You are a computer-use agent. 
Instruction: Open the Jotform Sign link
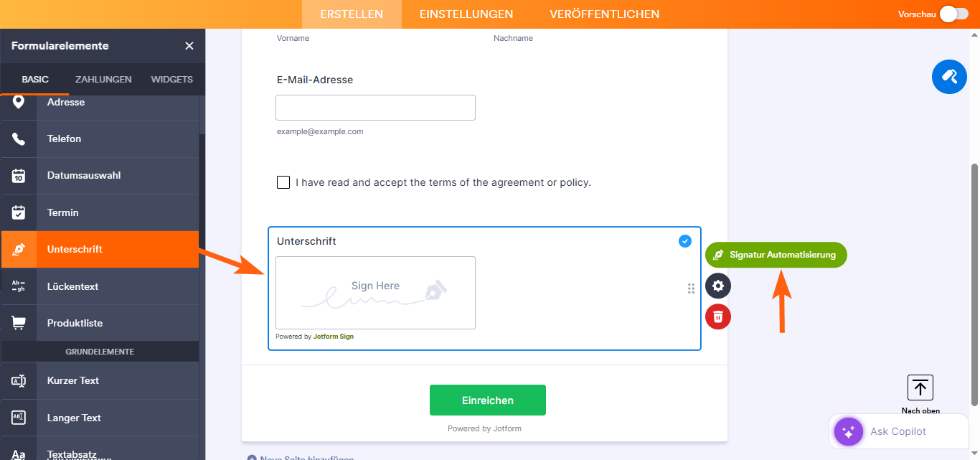(333, 336)
